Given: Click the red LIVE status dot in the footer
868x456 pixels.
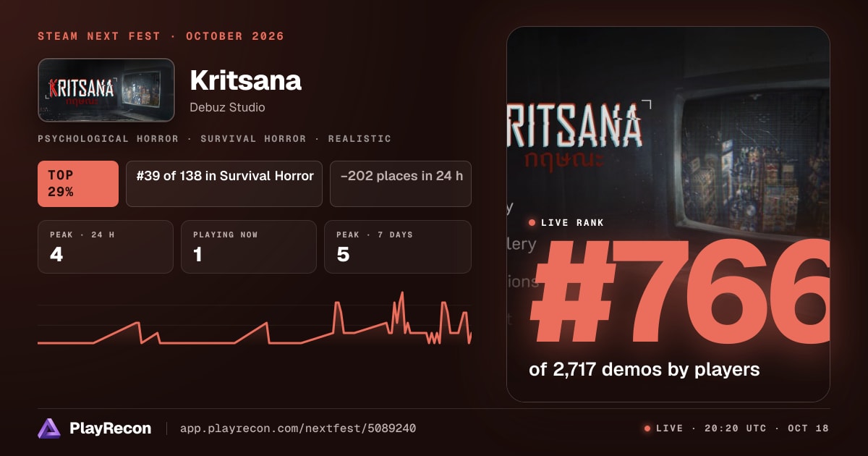Looking at the screenshot, I should coord(647,428).
